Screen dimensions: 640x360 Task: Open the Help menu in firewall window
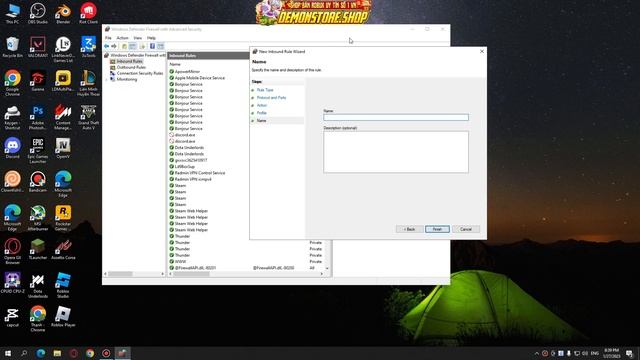151,38
